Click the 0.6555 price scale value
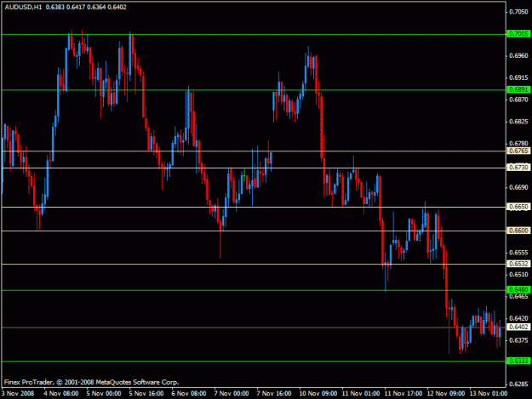The height and width of the screenshot is (399, 532). click(518, 253)
